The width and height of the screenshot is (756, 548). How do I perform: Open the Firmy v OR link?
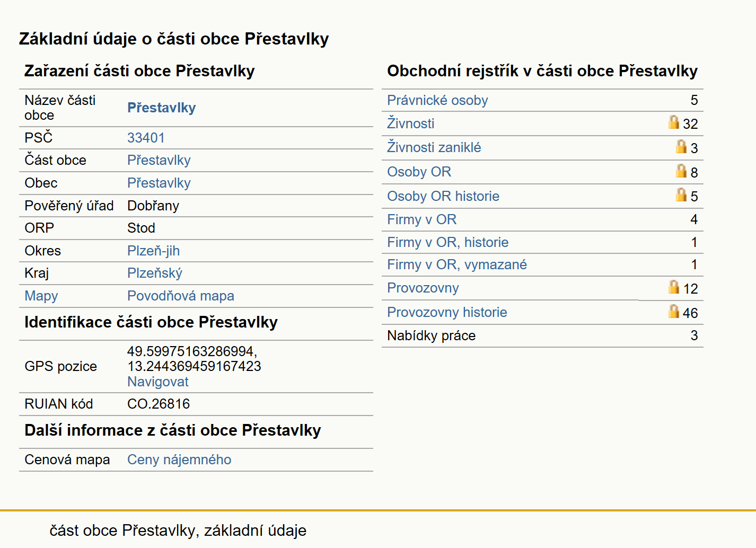tap(421, 219)
